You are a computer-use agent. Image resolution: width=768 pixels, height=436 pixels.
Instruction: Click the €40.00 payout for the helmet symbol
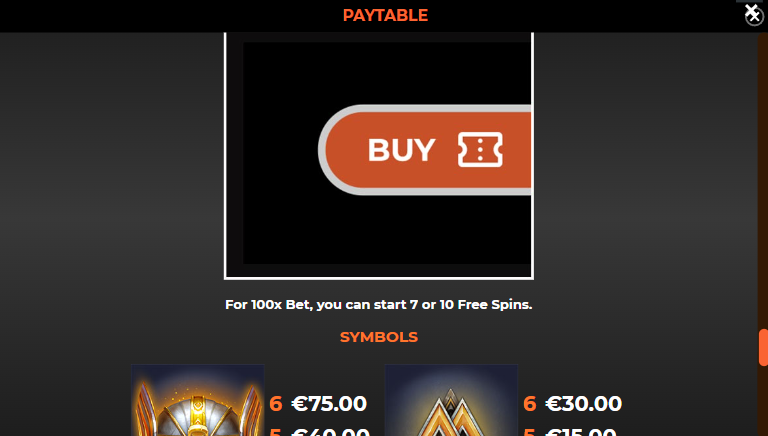pos(330,432)
